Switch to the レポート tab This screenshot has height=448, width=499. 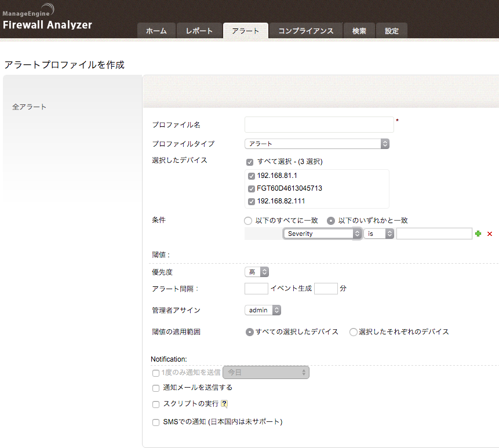pos(199,31)
